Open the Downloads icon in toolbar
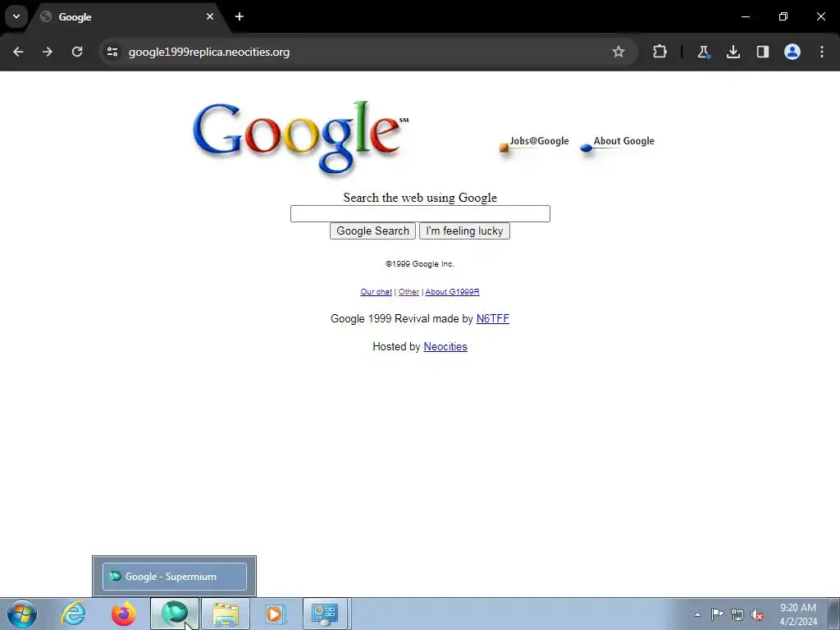This screenshot has width=840, height=630. pyautogui.click(x=733, y=52)
